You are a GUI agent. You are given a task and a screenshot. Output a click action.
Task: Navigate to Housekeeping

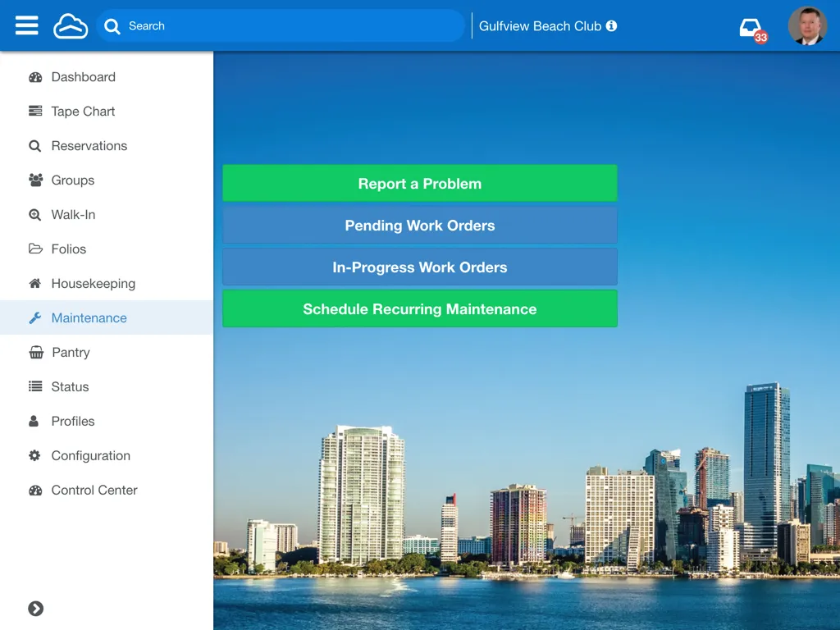pos(107,283)
